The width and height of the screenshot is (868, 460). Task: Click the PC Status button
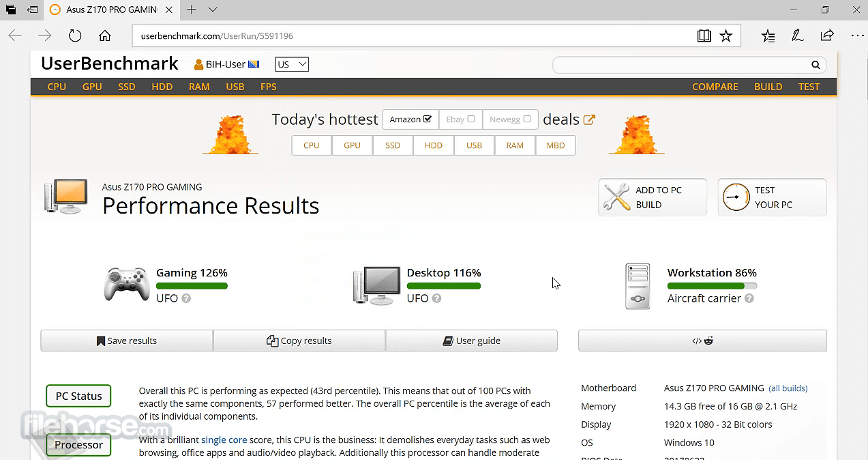click(78, 396)
